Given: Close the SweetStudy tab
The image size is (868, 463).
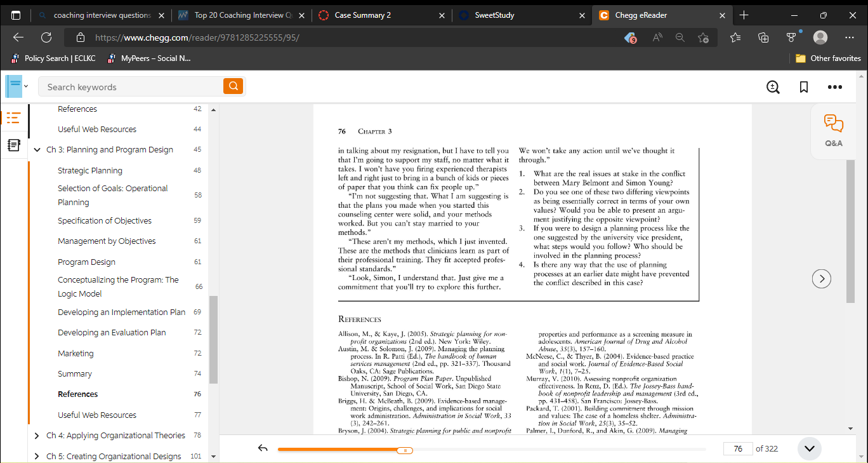Looking at the screenshot, I should pyautogui.click(x=581, y=15).
